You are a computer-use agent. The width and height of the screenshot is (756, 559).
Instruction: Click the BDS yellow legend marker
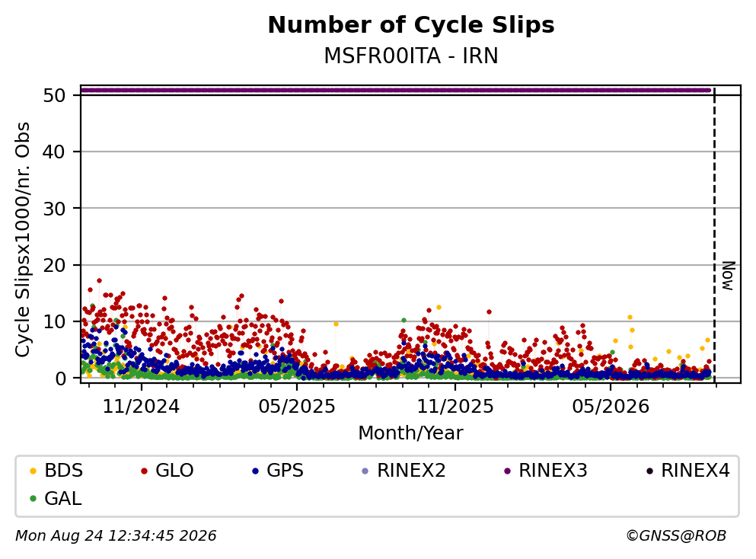pos(33,471)
